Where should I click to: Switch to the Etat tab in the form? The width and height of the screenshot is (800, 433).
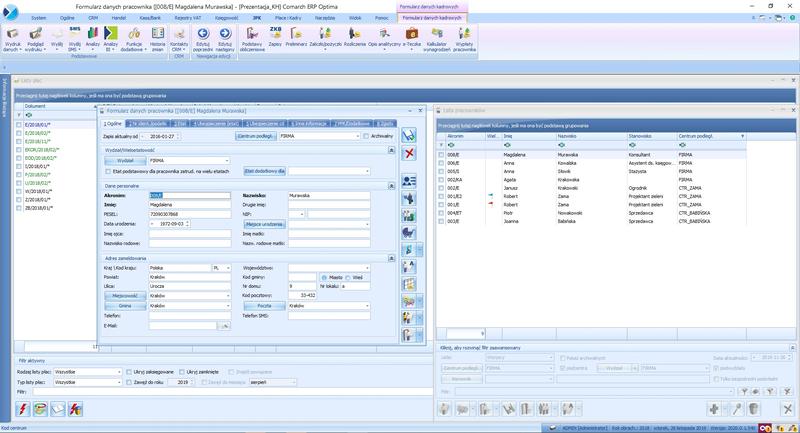click(181, 123)
